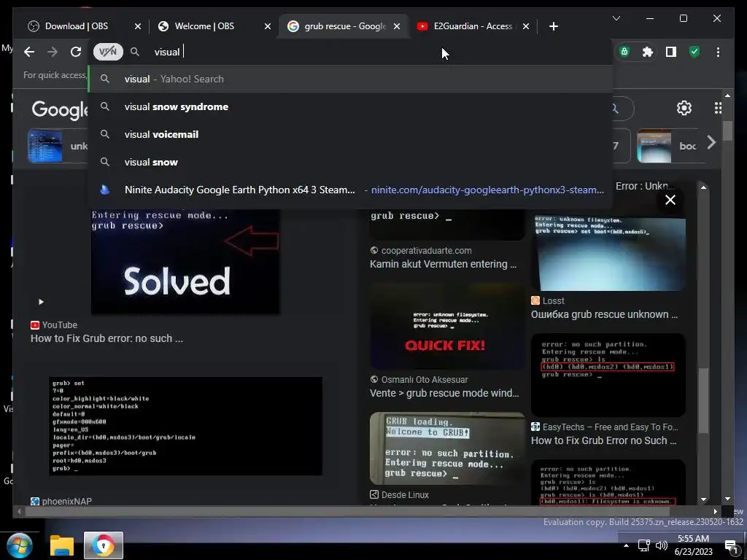Click the green shield extension icon
The width and height of the screenshot is (747, 560).
(x=694, y=52)
